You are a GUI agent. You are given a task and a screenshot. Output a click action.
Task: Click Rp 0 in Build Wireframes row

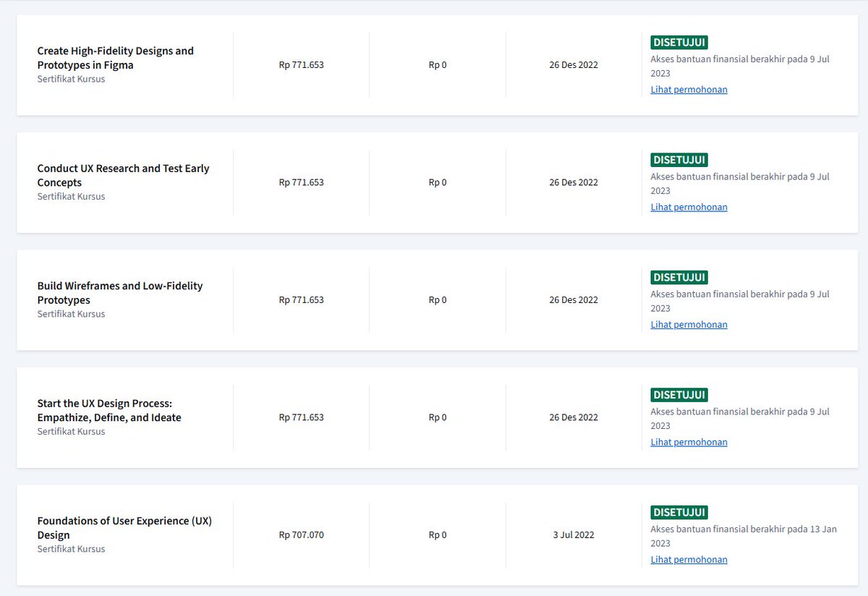pos(438,300)
